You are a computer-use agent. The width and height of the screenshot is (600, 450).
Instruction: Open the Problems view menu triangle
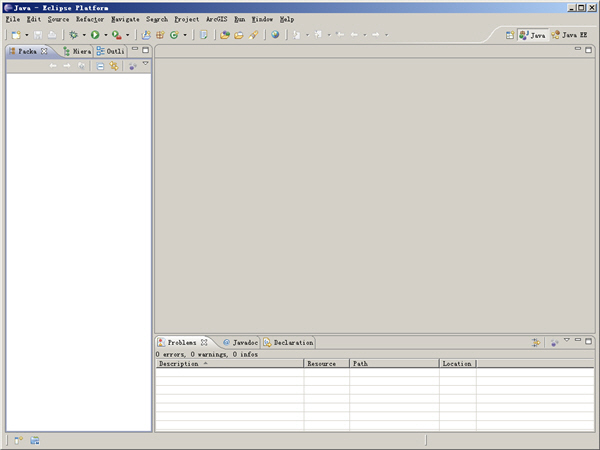point(566,341)
